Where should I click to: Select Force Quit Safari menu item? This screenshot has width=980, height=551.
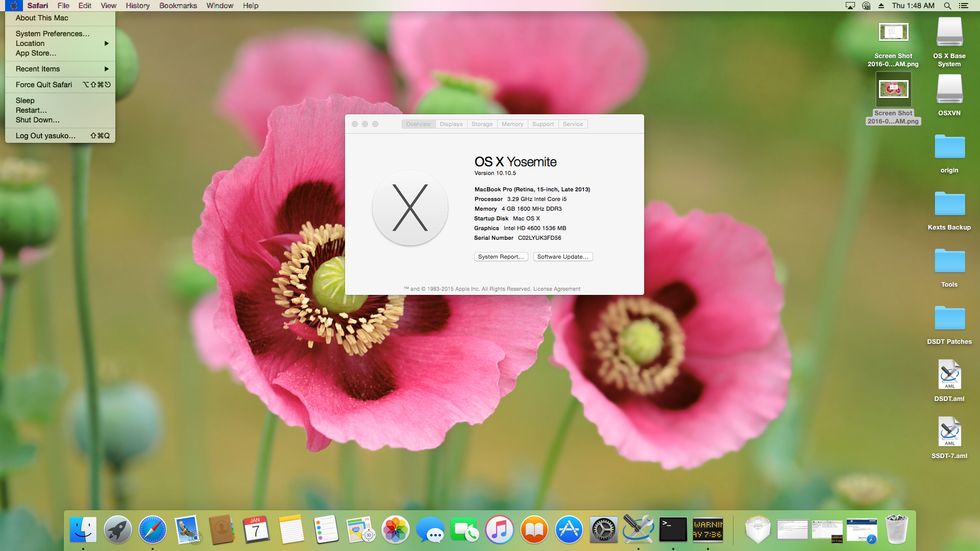tap(60, 85)
